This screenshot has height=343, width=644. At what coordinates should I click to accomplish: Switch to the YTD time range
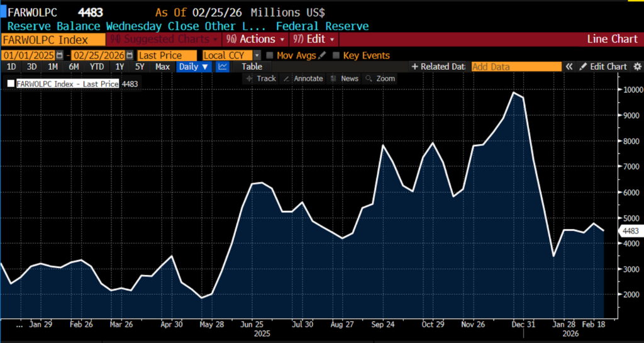(x=97, y=67)
